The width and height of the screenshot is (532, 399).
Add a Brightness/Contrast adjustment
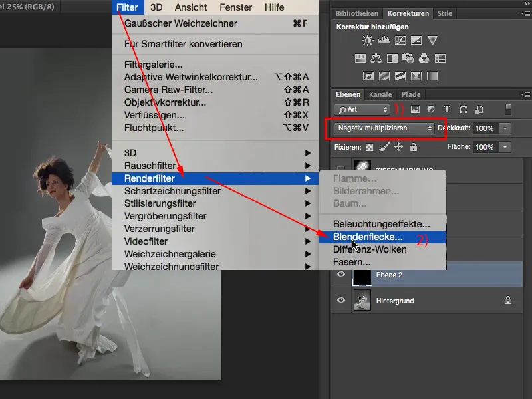368,41
